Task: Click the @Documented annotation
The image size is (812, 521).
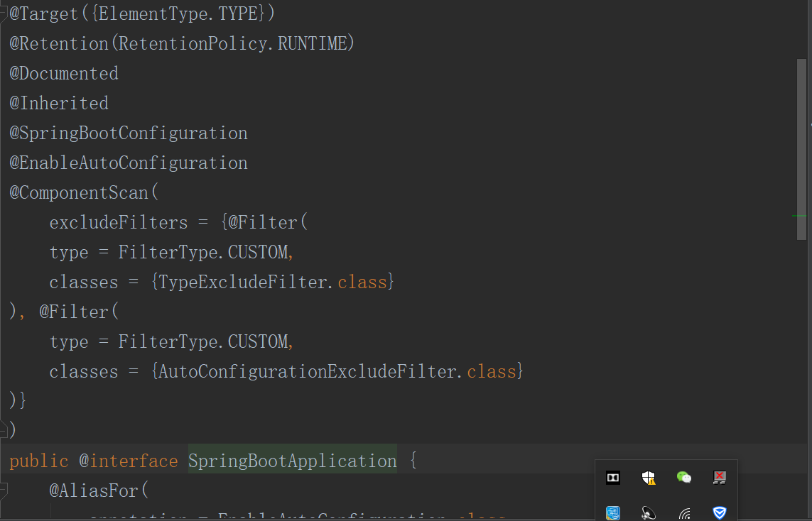Action: pyautogui.click(x=64, y=74)
